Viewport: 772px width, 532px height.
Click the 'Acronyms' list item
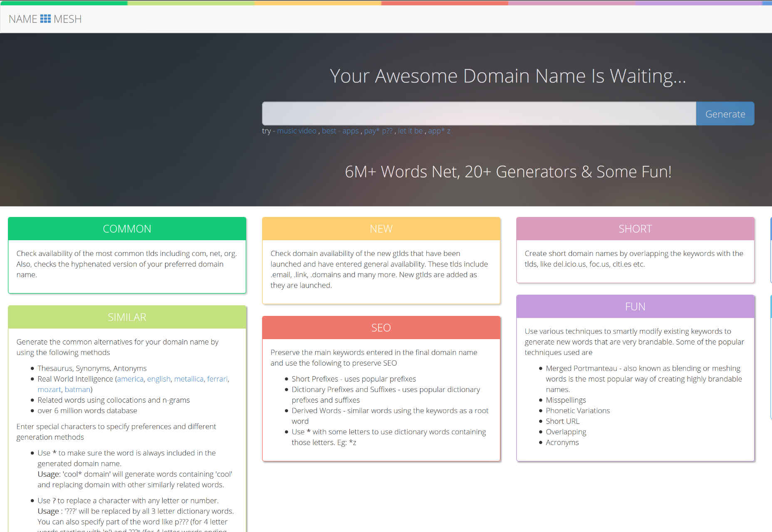[562, 442]
